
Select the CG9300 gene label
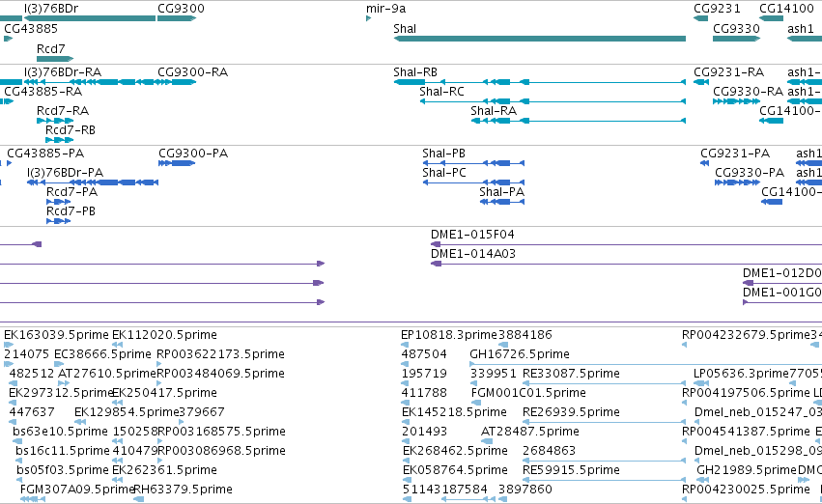click(x=181, y=9)
